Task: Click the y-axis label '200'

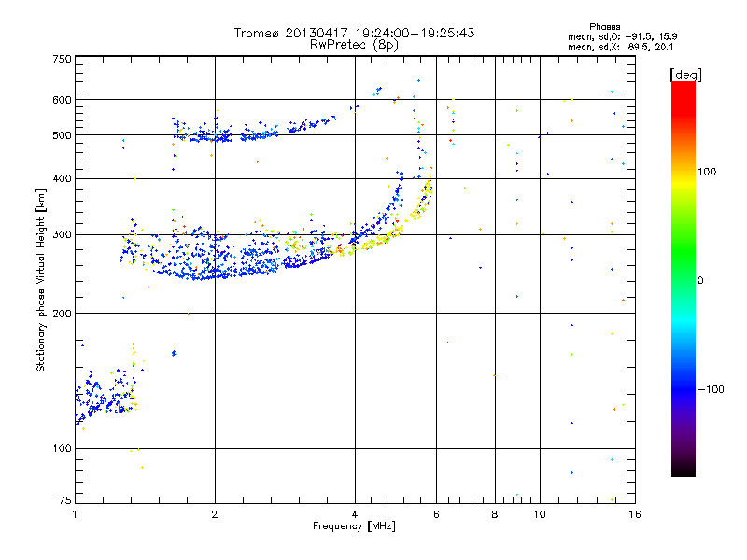Action: (62, 314)
